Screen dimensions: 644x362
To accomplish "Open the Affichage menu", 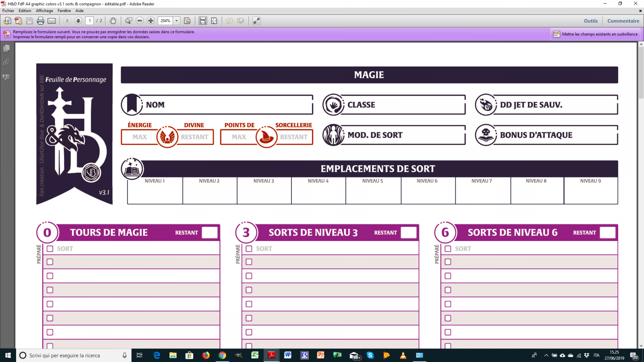I will point(44,11).
